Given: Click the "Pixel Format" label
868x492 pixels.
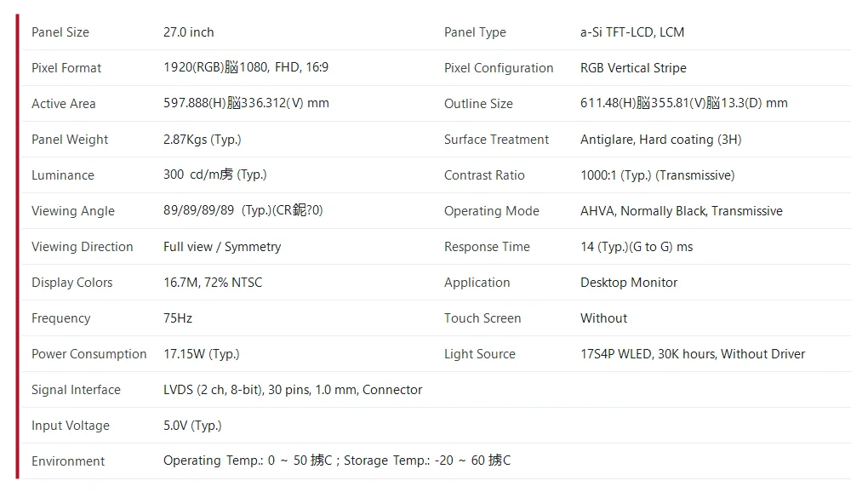Looking at the screenshot, I should [x=66, y=68].
